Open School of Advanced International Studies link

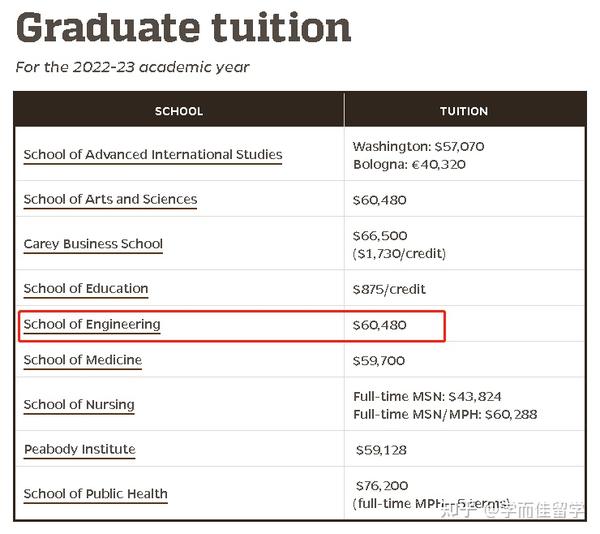tap(153, 155)
